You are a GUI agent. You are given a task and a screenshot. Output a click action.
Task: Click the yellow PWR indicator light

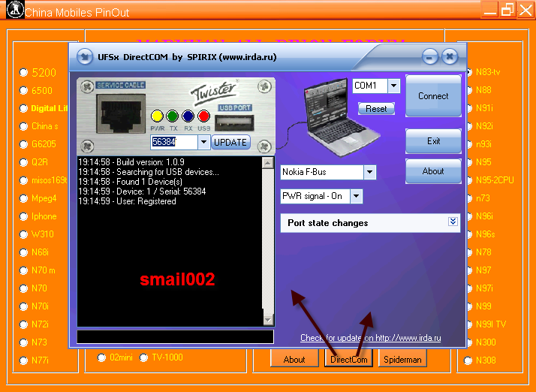(x=157, y=116)
